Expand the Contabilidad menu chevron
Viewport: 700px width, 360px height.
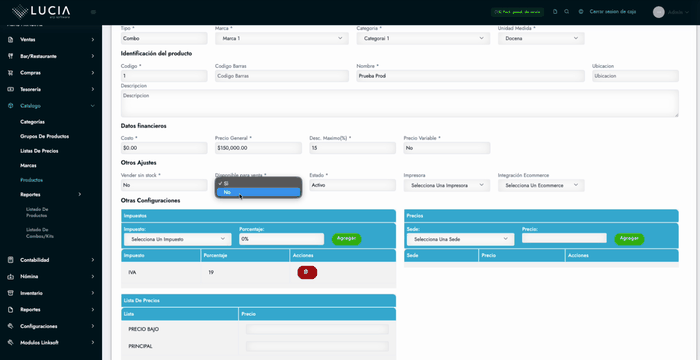point(93,260)
